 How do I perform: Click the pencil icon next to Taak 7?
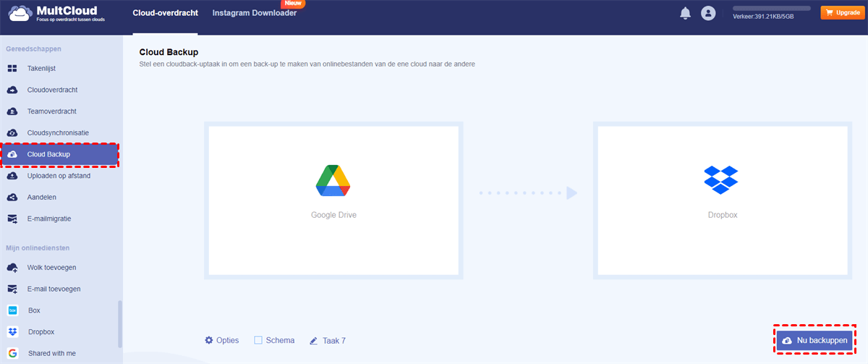(x=314, y=340)
